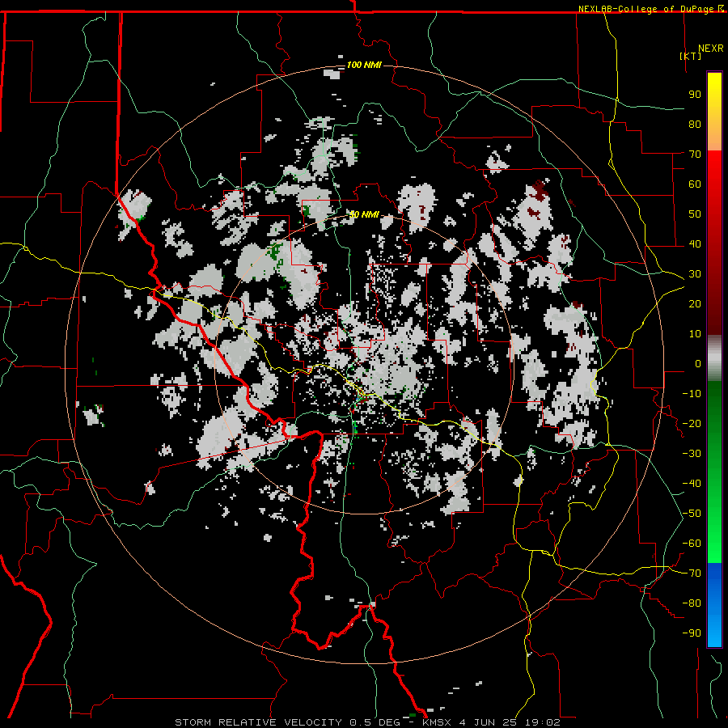
Task: Click the -20 value on the velocity scale
Action: coord(692,423)
